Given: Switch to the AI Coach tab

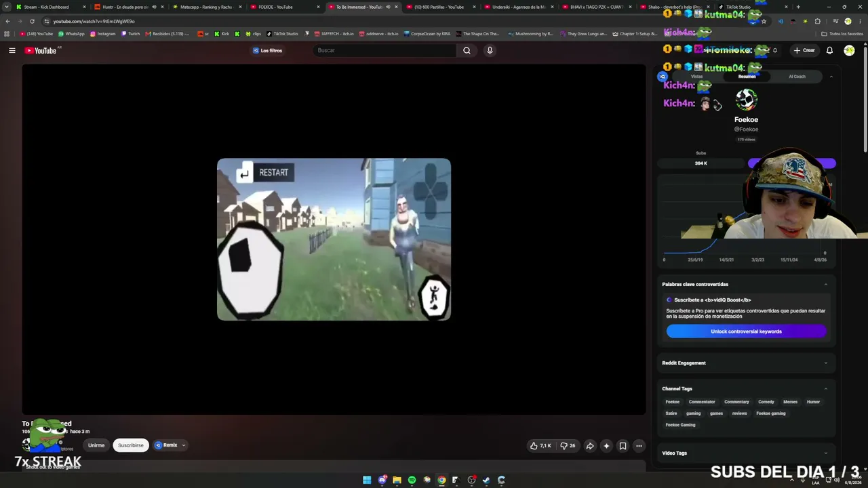Looking at the screenshot, I should pyautogui.click(x=797, y=77).
